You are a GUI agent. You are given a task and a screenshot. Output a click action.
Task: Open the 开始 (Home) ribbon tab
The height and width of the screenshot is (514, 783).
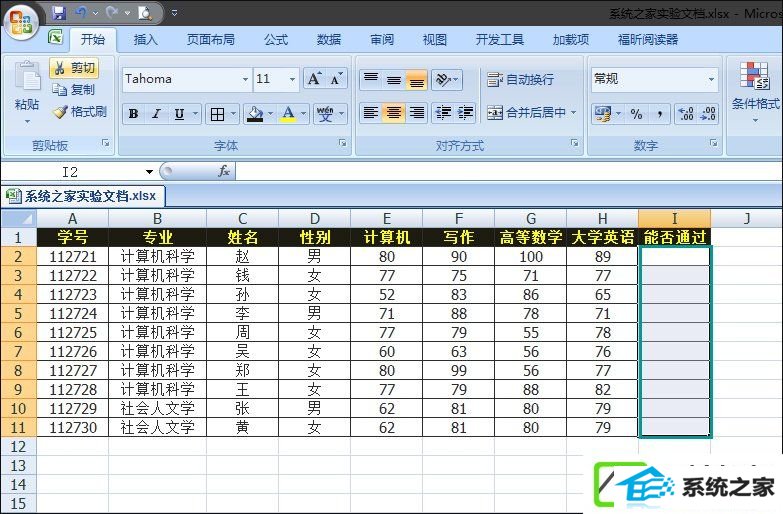93,39
